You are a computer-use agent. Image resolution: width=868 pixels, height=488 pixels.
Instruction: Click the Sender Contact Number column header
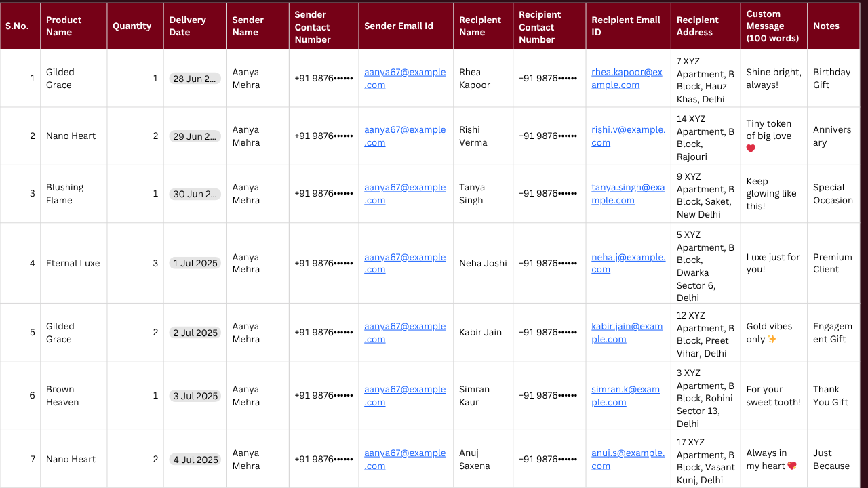(x=323, y=26)
